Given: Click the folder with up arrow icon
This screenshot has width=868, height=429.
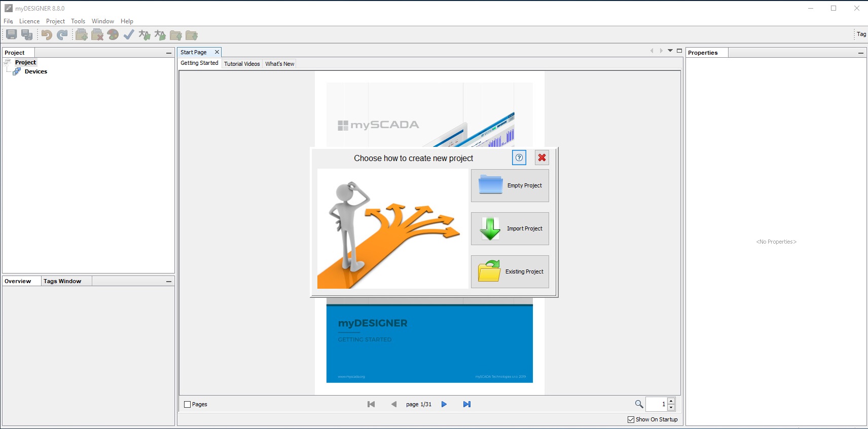Looking at the screenshot, I should pos(176,35).
